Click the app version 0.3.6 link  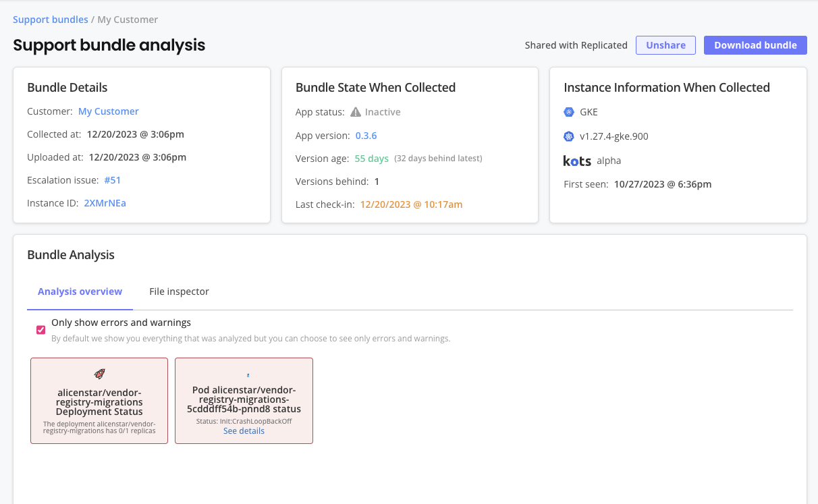(366, 135)
